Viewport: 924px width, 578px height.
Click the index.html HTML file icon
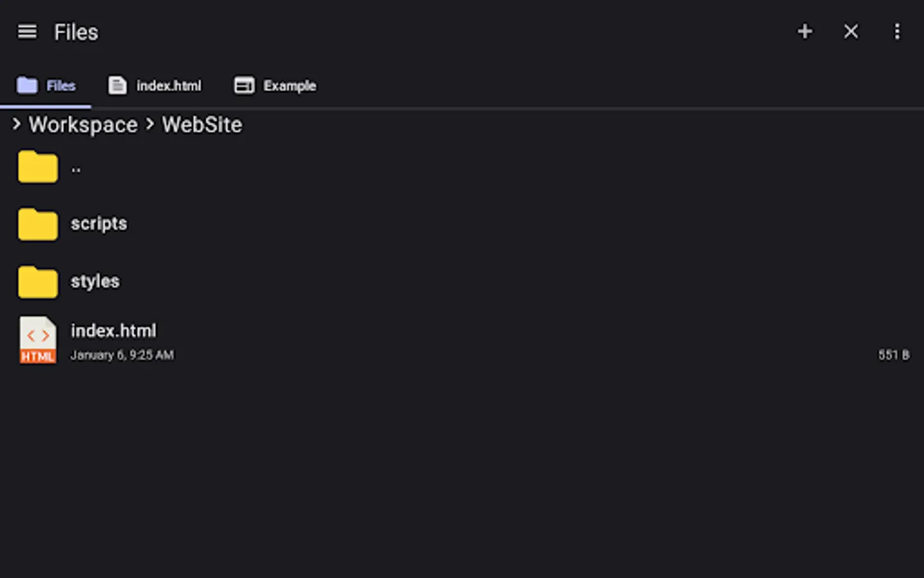(38, 340)
